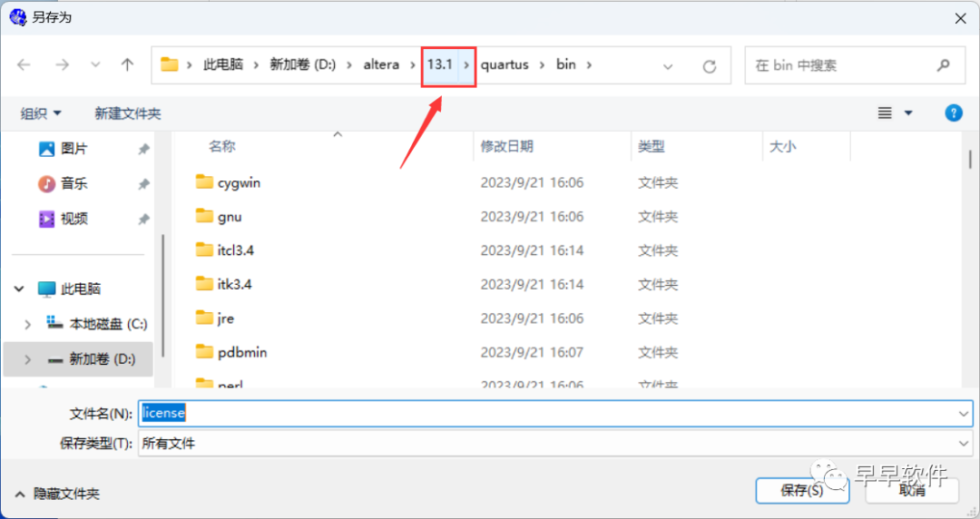The width and height of the screenshot is (980, 519).
Task: Expand chevron after 13.1 breadcrumb
Action: click(466, 64)
